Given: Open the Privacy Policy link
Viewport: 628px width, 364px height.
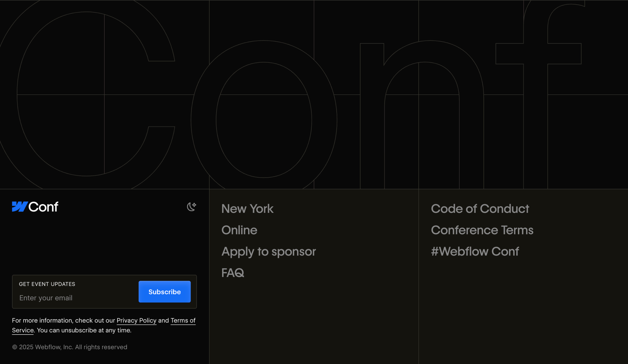Looking at the screenshot, I should tap(136, 320).
